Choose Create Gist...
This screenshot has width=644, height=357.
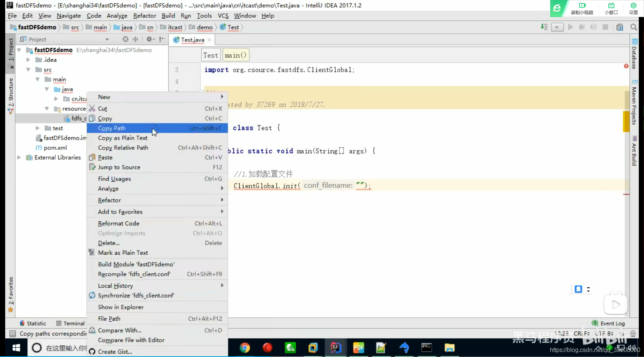(157, 352)
